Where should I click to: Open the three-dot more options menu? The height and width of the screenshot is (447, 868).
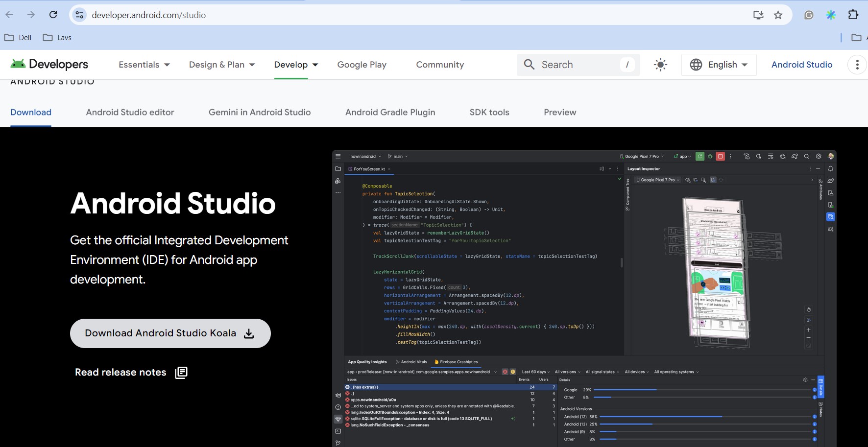[857, 65]
